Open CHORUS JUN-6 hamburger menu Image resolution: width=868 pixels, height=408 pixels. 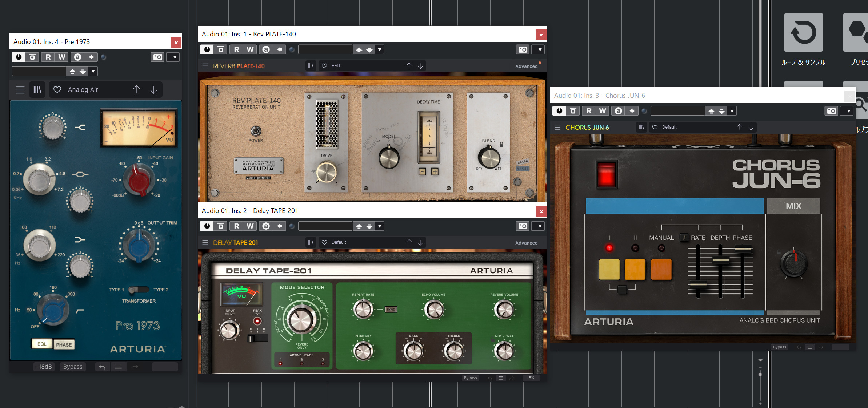click(x=557, y=127)
